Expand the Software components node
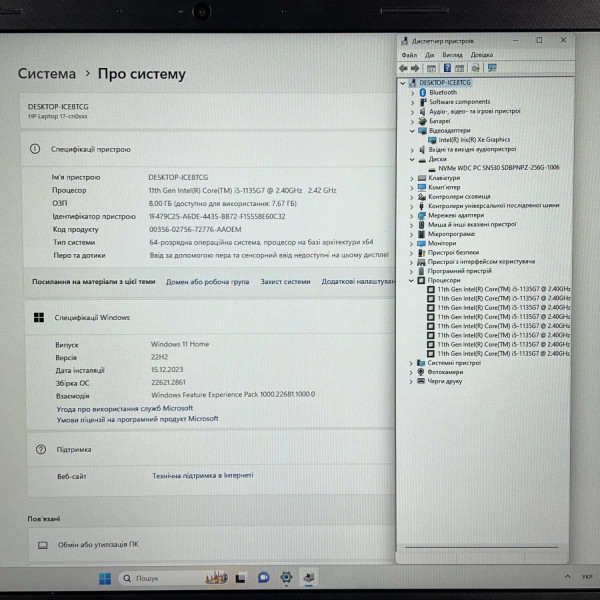The height and width of the screenshot is (600, 600). tap(412, 102)
